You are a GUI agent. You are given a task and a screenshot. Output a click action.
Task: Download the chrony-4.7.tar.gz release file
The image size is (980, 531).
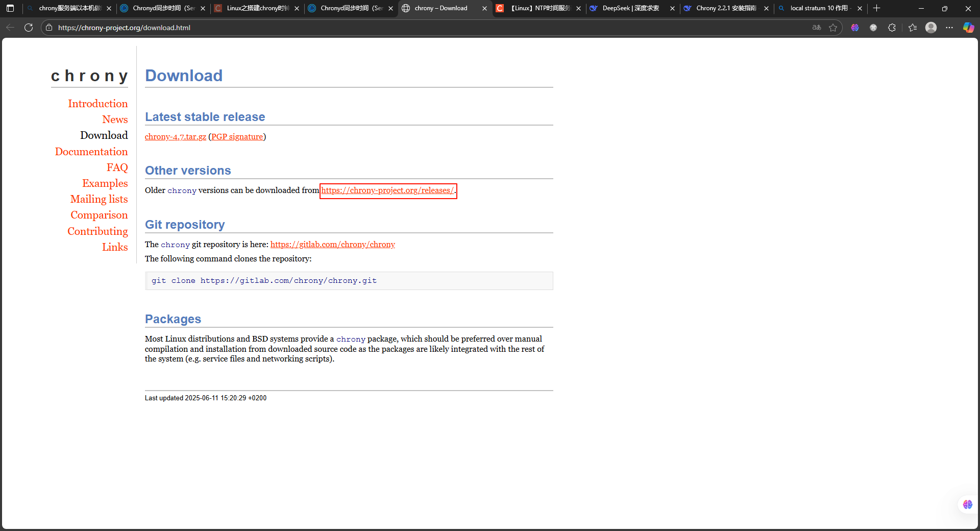pyautogui.click(x=176, y=137)
